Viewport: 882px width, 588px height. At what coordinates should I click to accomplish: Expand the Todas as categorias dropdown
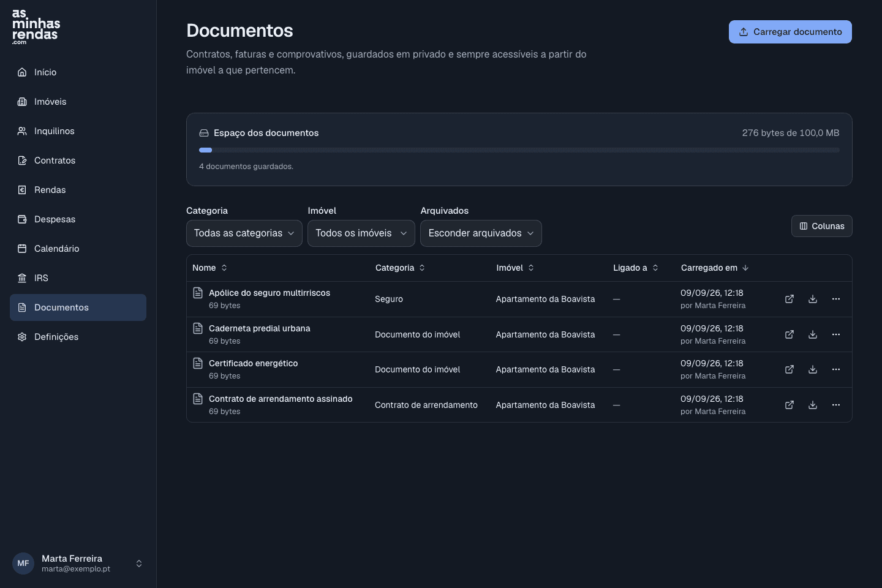[244, 233]
